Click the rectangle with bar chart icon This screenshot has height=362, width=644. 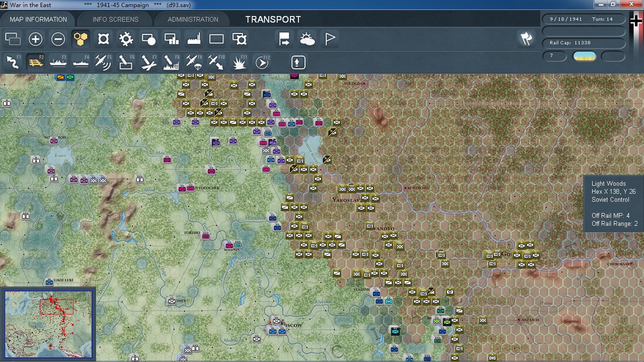click(171, 39)
